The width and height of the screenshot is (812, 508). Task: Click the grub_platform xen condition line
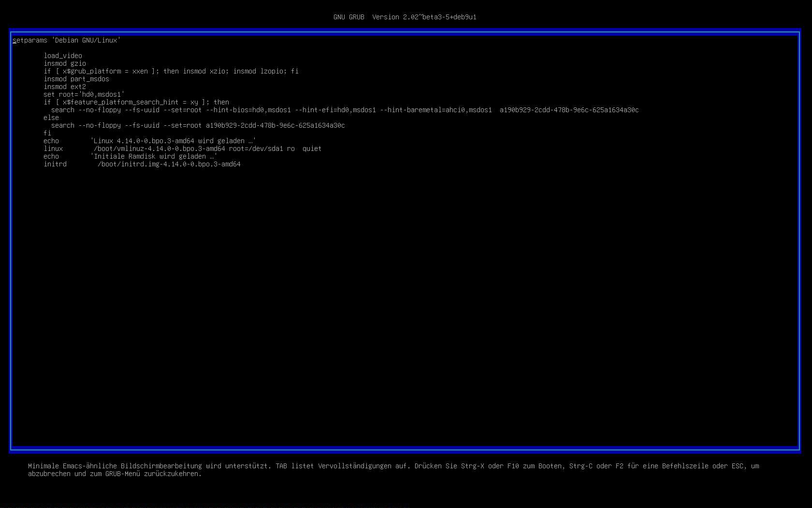(x=171, y=71)
